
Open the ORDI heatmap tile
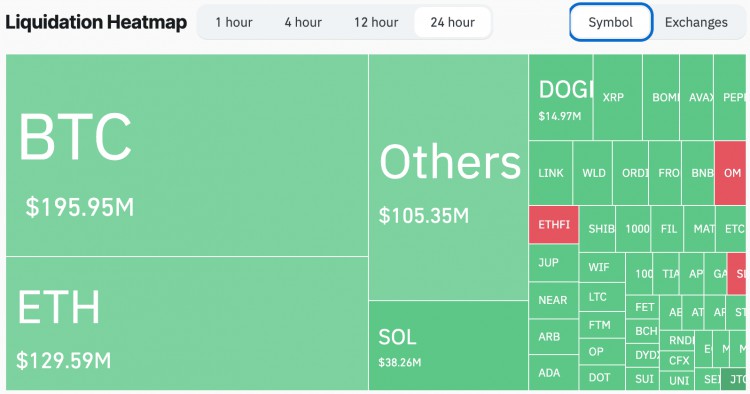(x=630, y=173)
